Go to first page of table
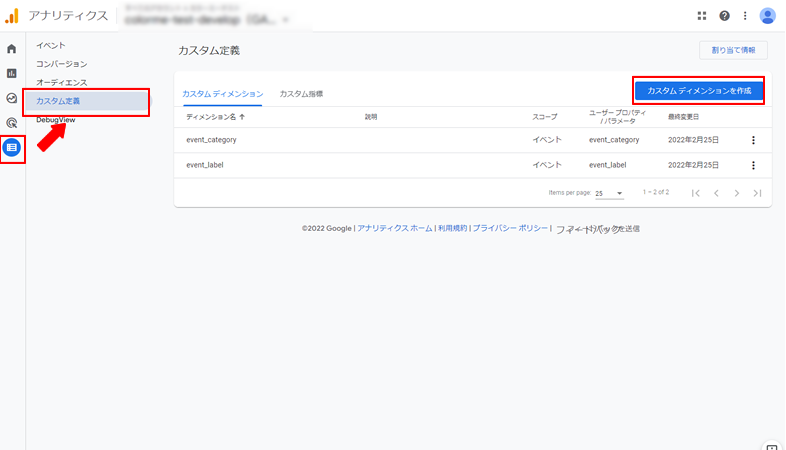The image size is (786, 450). click(696, 193)
